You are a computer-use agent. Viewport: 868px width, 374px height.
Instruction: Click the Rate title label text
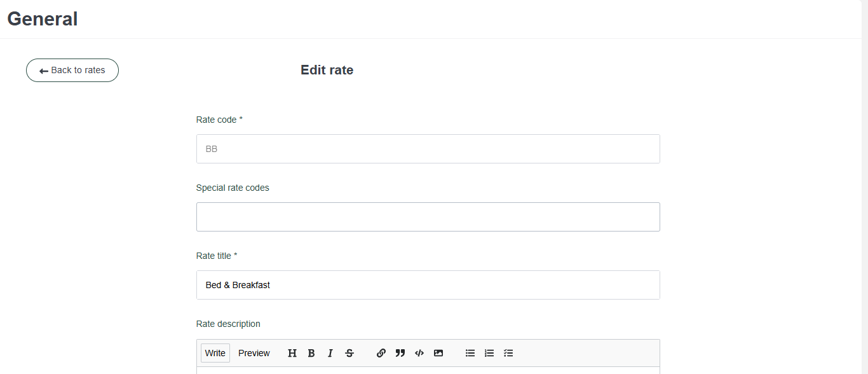click(x=216, y=256)
